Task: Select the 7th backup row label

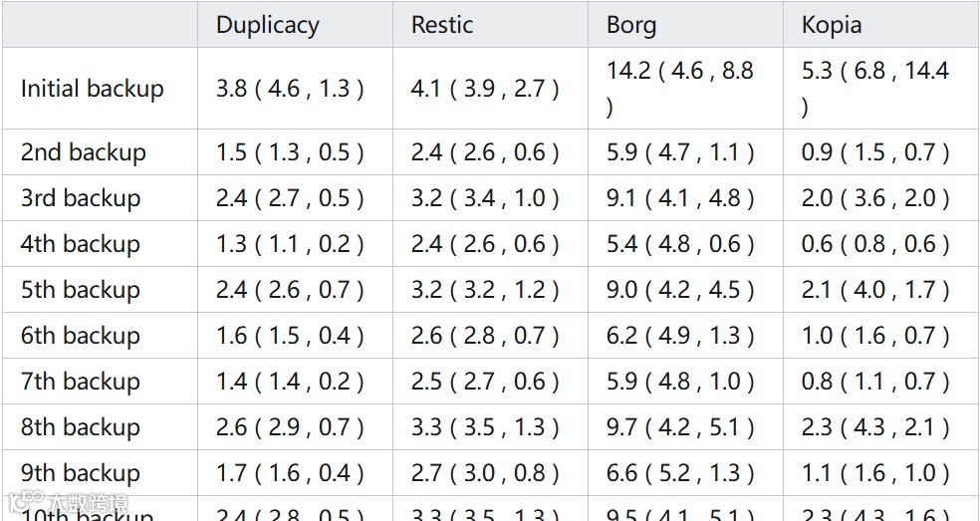Action: click(x=80, y=381)
